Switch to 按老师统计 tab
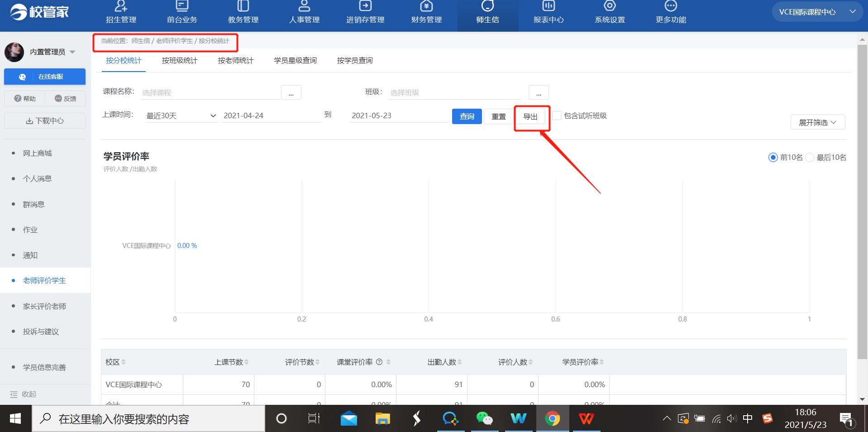The width and height of the screenshot is (868, 432). (x=236, y=60)
